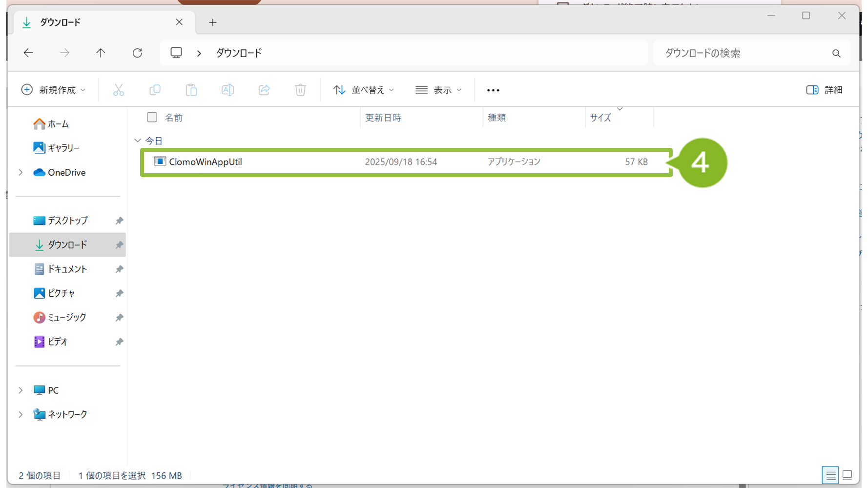Click the Copy icon in toolbar

[155, 90]
